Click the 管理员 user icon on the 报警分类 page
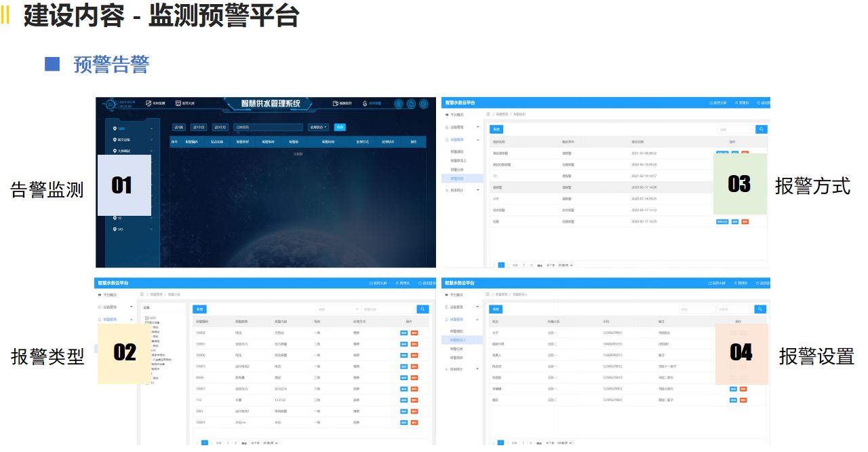The height and width of the screenshot is (452, 868). 397,282
